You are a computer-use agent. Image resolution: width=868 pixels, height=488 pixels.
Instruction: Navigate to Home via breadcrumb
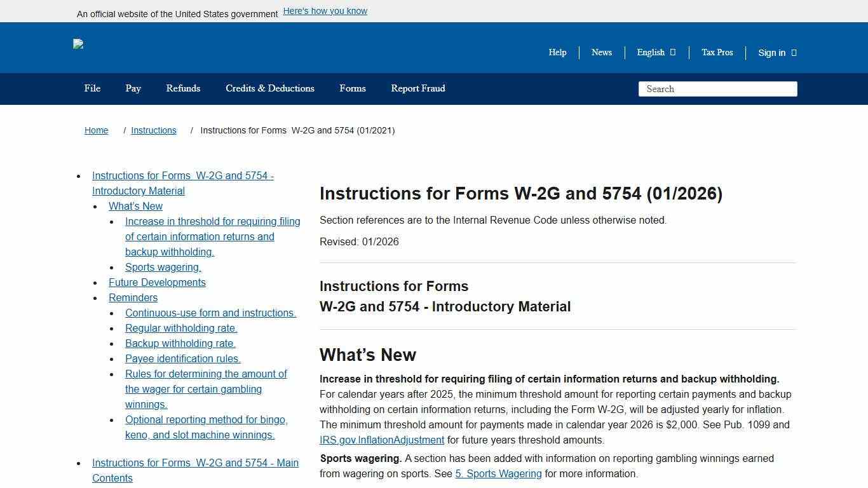coord(96,130)
